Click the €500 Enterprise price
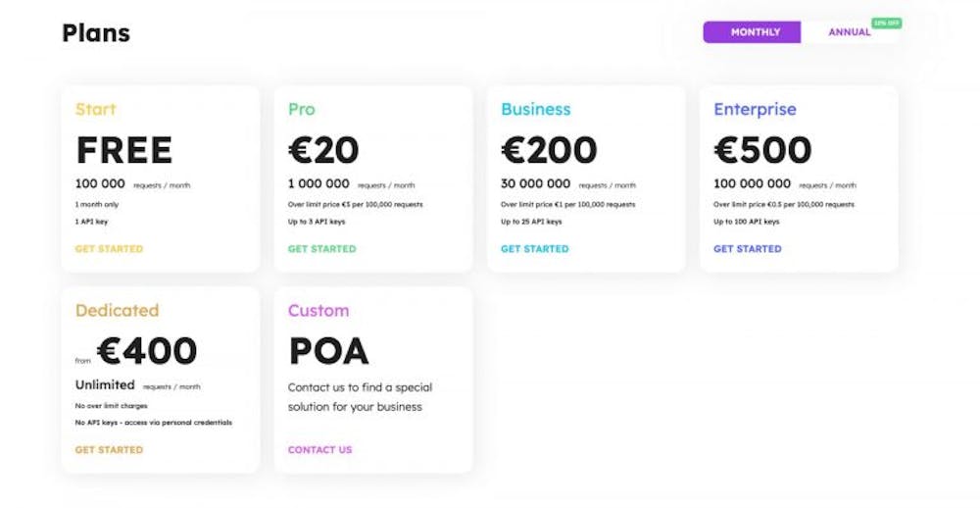 coord(762,150)
